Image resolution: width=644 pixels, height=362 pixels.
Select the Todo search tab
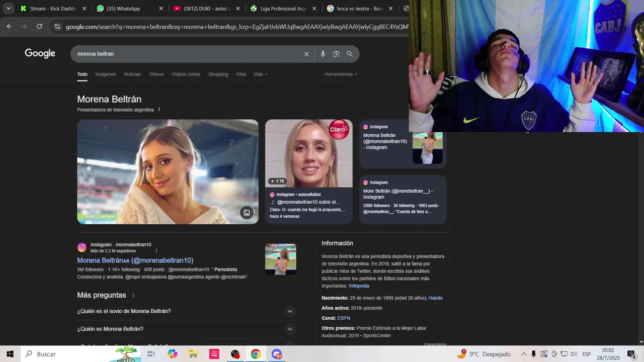tap(82, 74)
